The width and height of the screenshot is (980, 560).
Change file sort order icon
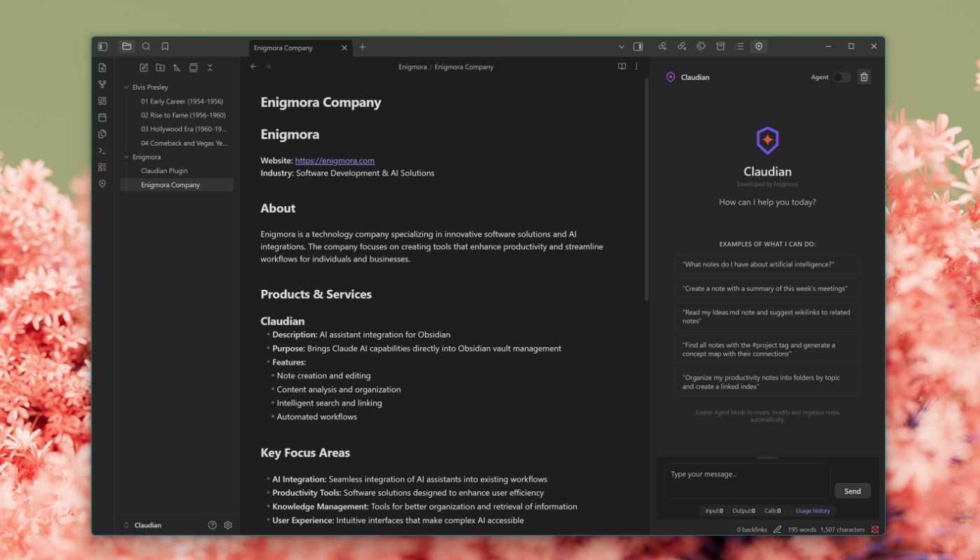tap(176, 67)
